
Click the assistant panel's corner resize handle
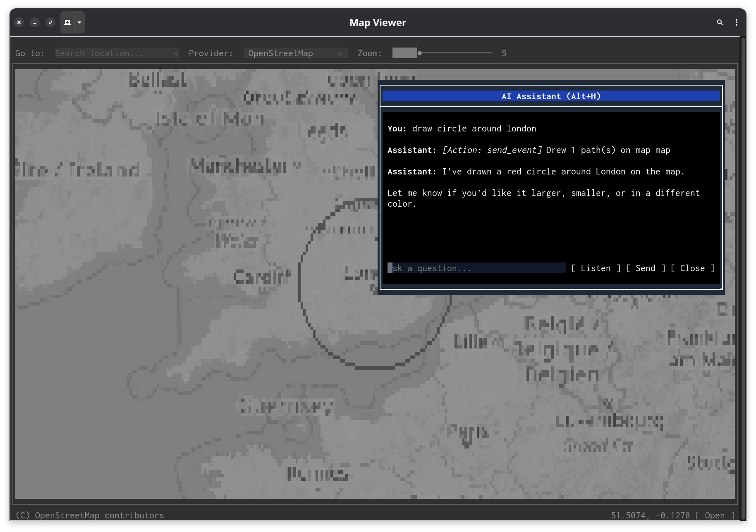721,288
